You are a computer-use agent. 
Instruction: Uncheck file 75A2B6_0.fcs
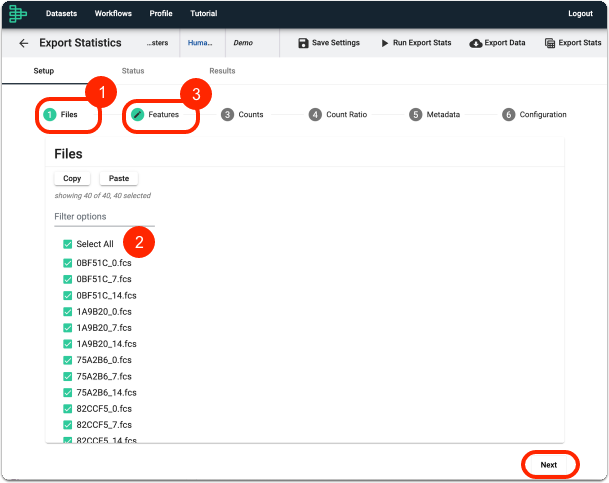68,360
